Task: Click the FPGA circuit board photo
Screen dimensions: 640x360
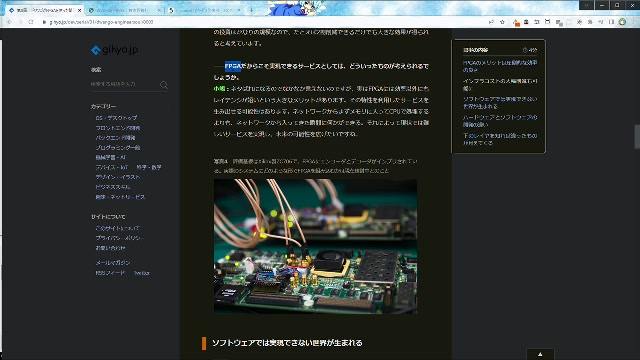Action: click(x=315, y=246)
